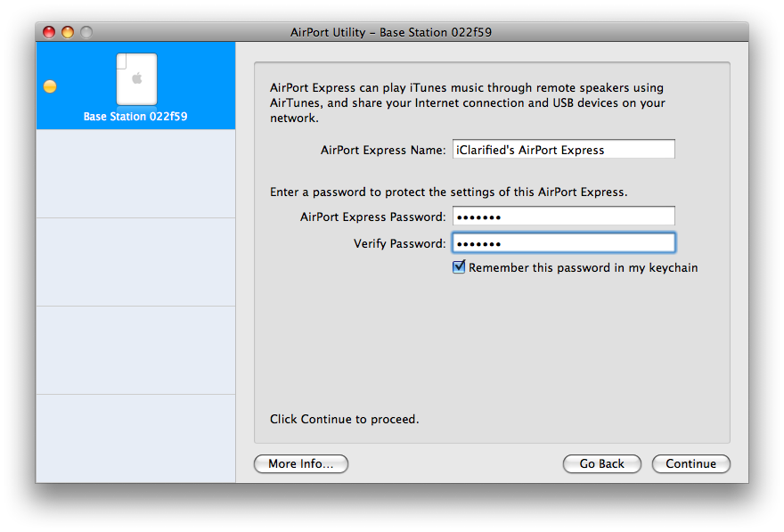Focus the Verify Password field

coord(563,243)
